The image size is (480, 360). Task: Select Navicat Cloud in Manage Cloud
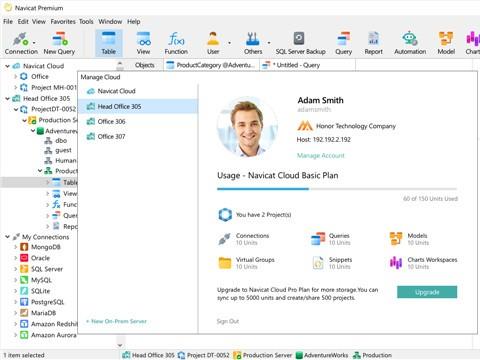tap(138, 91)
